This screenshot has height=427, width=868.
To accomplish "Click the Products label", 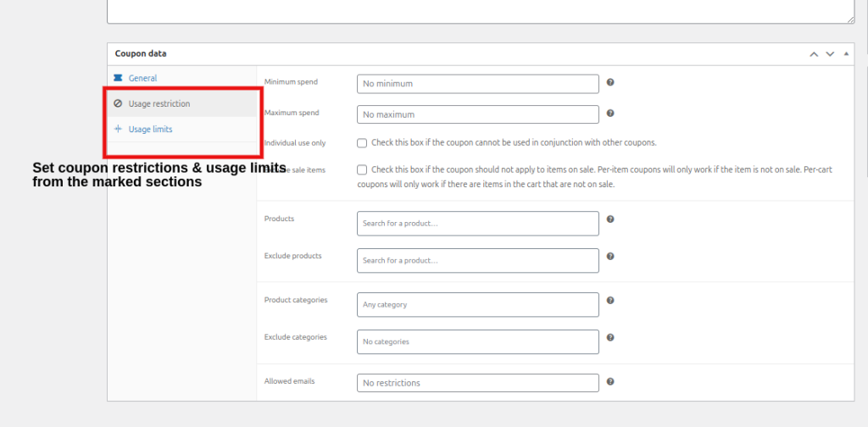I will pos(280,219).
